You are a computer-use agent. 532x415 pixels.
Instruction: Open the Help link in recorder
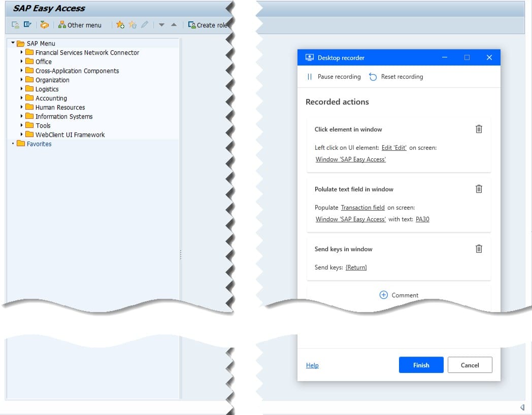tap(312, 365)
